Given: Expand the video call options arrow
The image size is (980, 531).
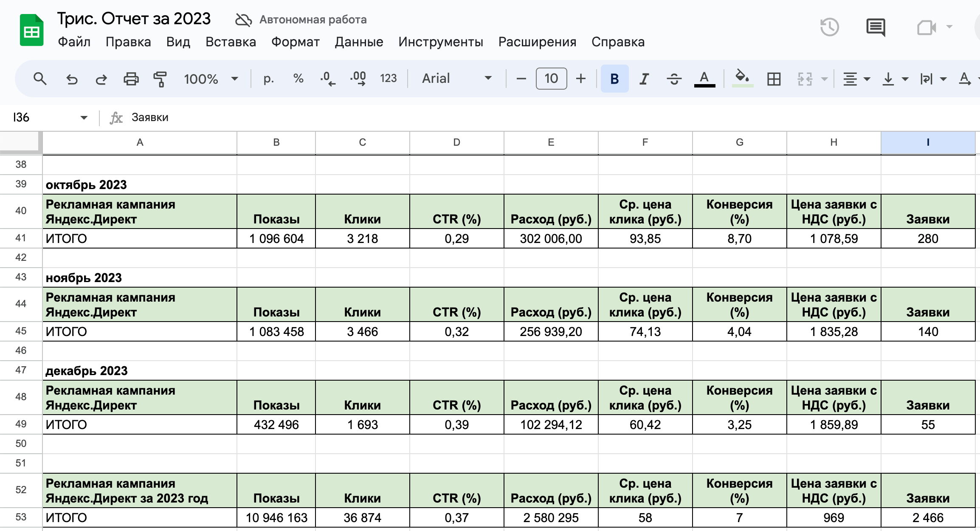Looking at the screenshot, I should [949, 27].
